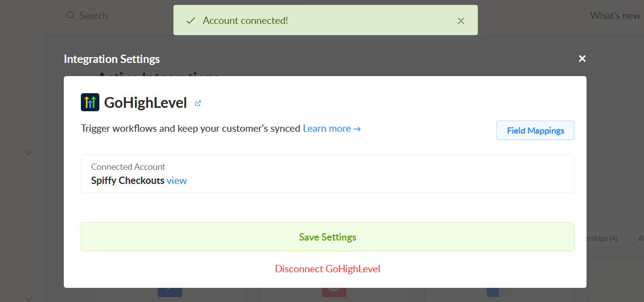View the Spiffy Checkouts connected account
This screenshot has height=302, width=644.
click(x=177, y=181)
